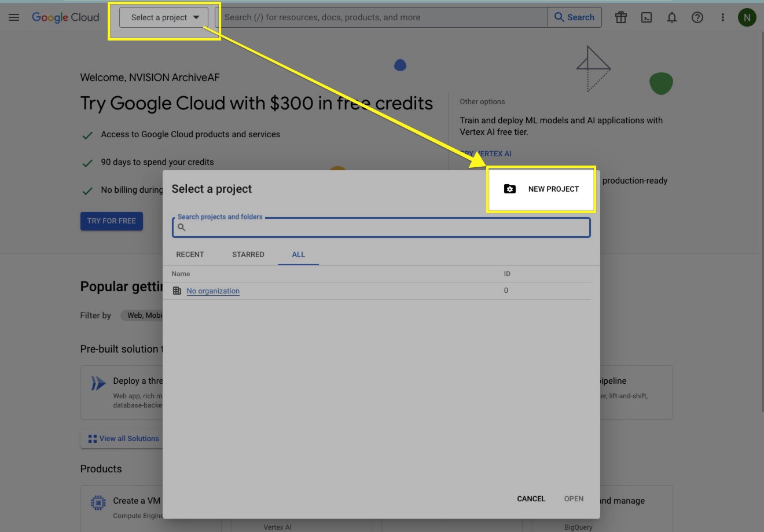Click the View all Solutions grid icon
The height and width of the screenshot is (532, 764).
point(93,439)
